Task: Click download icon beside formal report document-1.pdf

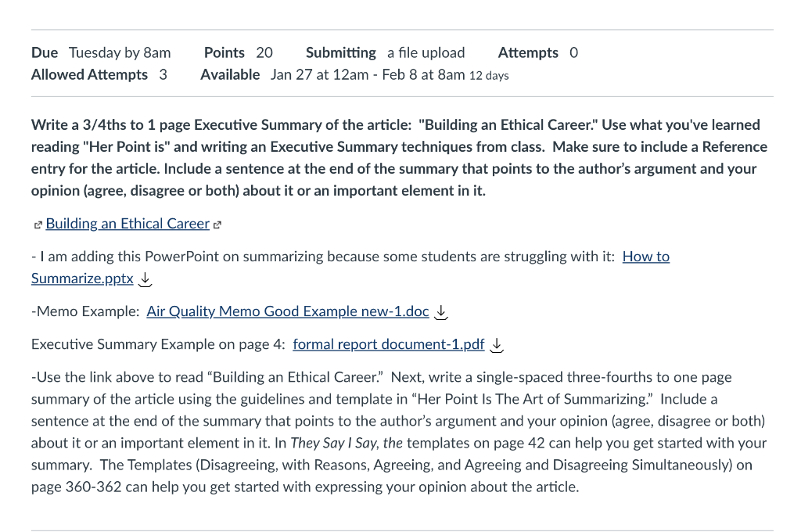Action: (496, 345)
